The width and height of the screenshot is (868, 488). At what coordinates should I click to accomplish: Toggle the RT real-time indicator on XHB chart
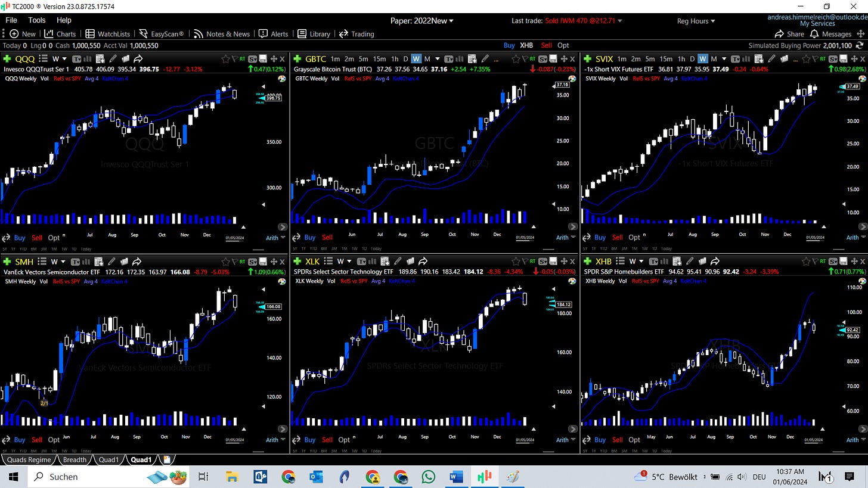click(x=824, y=262)
